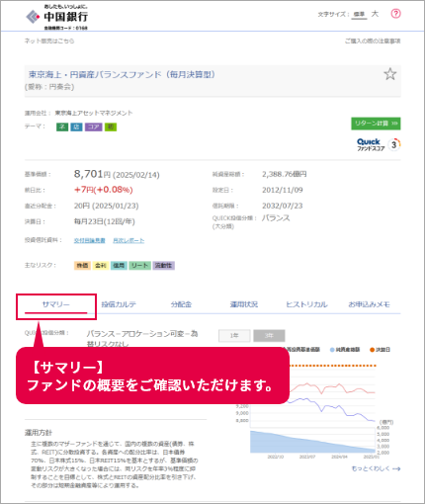Open the ヒストリカル tab
425x504 pixels.
coord(306,304)
